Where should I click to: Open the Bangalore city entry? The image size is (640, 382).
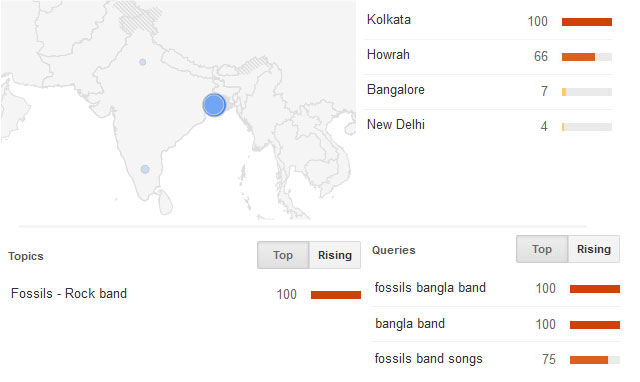(x=396, y=90)
